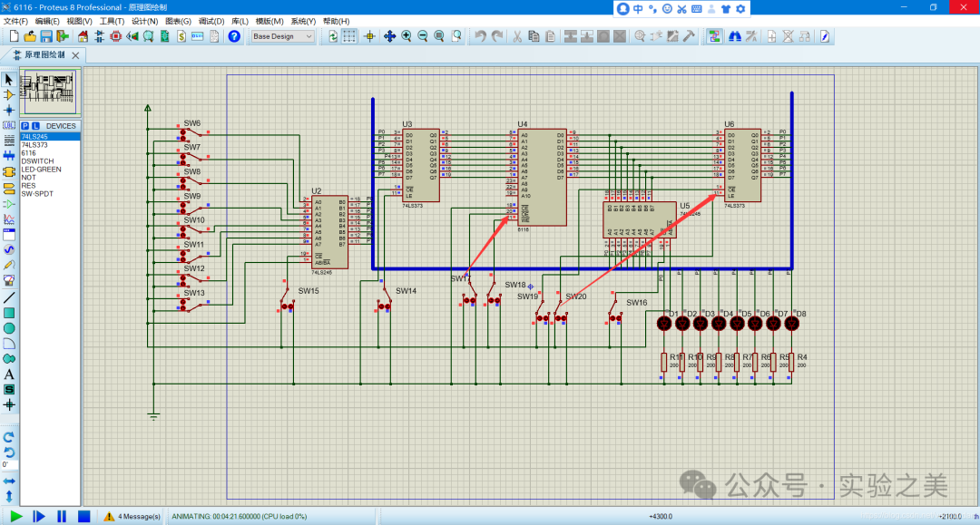The width and height of the screenshot is (980, 525).
Task: Toggle the false origin crosshair icon
Action: pos(369,37)
